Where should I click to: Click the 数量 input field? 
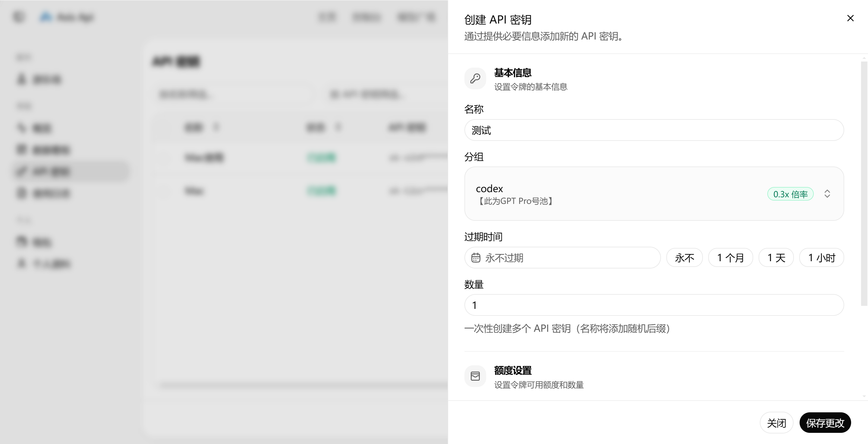click(x=654, y=306)
